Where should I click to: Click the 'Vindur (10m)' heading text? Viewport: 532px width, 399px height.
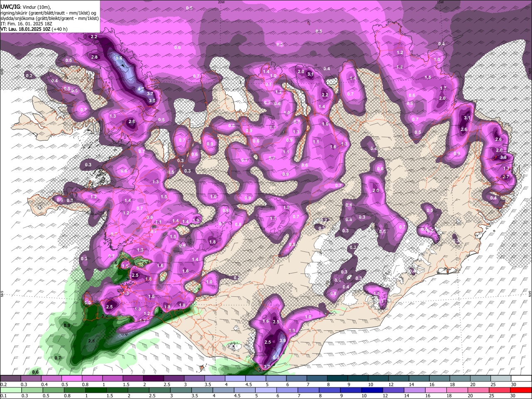coord(37,7)
